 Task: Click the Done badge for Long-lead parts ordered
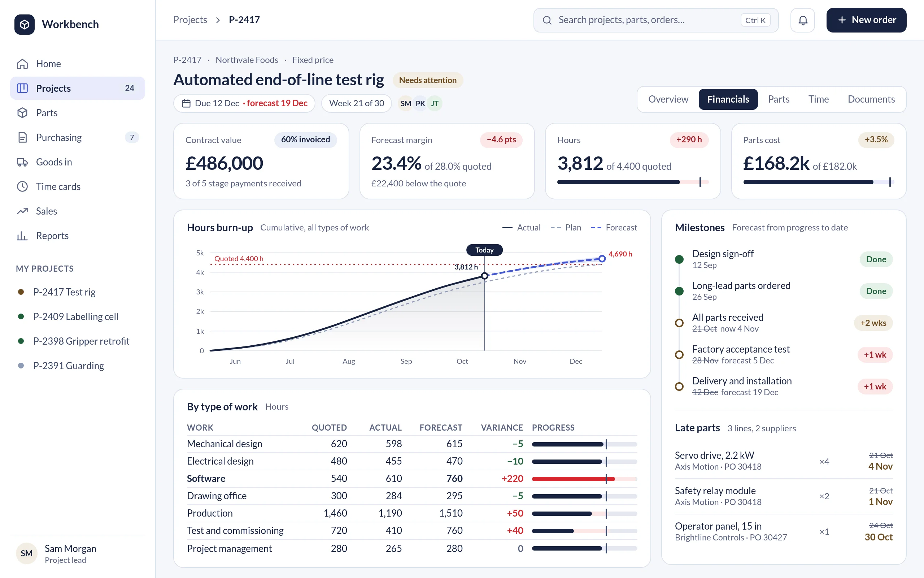[876, 291]
